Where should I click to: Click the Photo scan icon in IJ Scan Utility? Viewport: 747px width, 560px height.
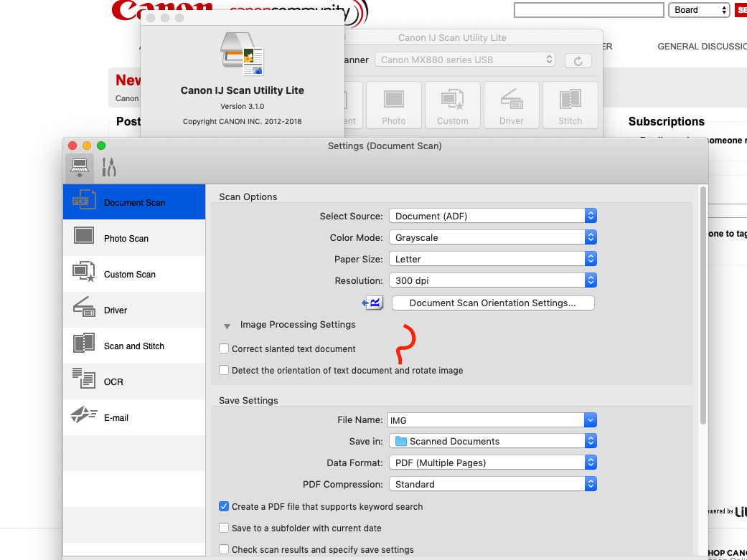tap(393, 105)
